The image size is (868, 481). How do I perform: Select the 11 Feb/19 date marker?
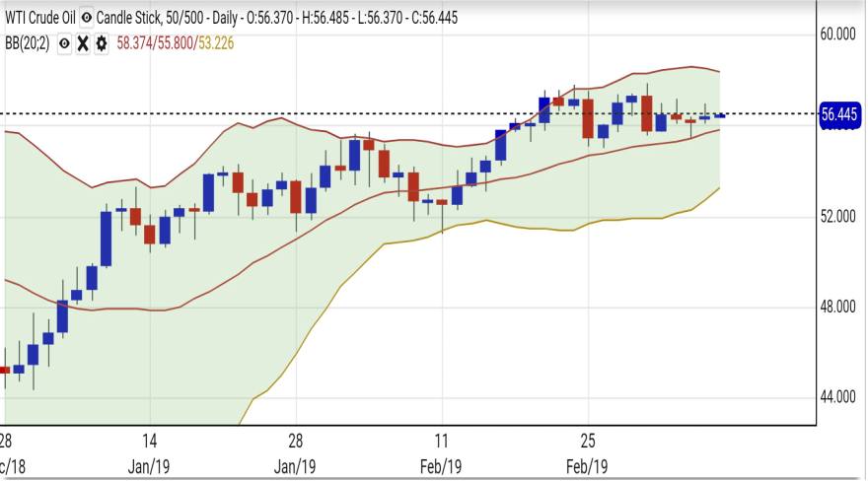pos(441,452)
